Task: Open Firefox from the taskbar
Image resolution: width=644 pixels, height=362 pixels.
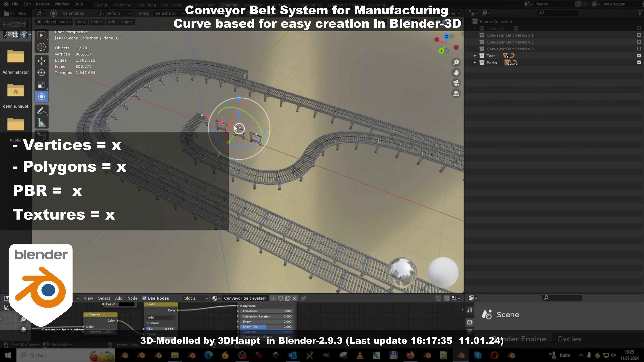Action: pos(410,355)
